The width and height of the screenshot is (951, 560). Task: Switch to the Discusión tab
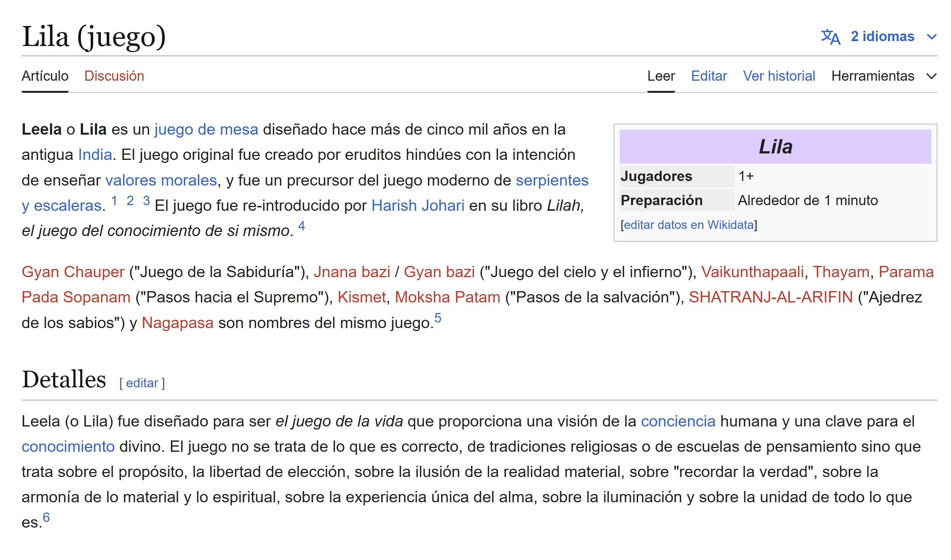114,76
